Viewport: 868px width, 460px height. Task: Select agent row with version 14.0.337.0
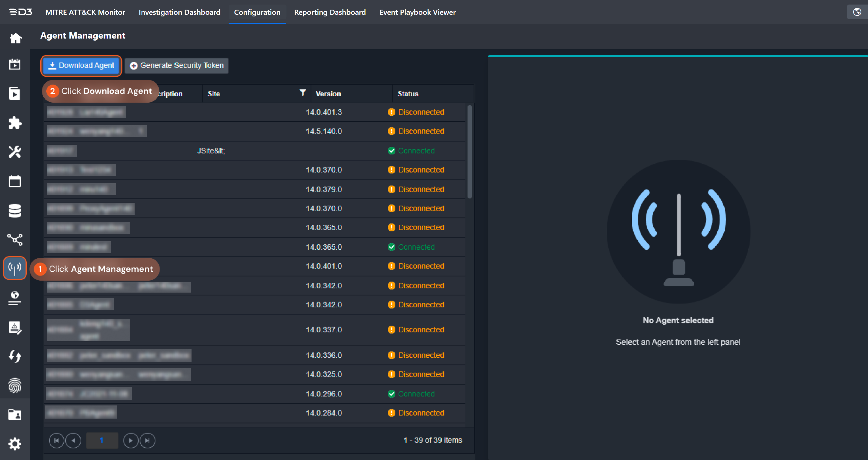(255, 330)
